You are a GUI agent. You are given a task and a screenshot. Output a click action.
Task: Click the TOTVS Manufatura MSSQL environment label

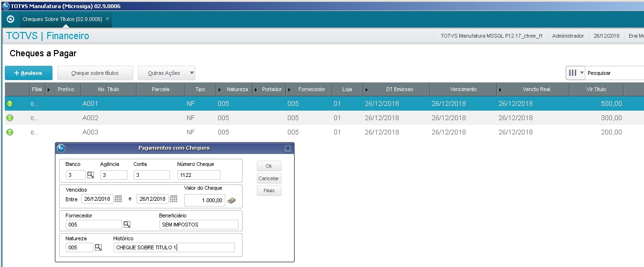[491, 36]
